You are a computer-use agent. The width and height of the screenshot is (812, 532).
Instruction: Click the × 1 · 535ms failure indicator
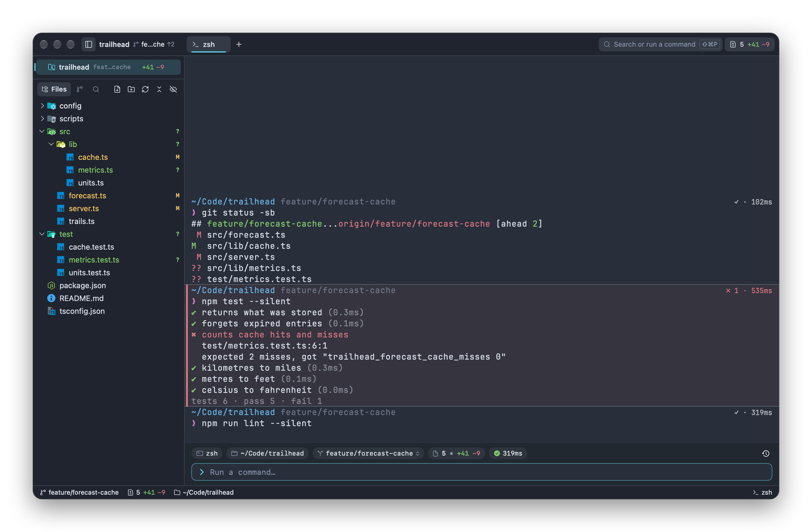pos(748,291)
